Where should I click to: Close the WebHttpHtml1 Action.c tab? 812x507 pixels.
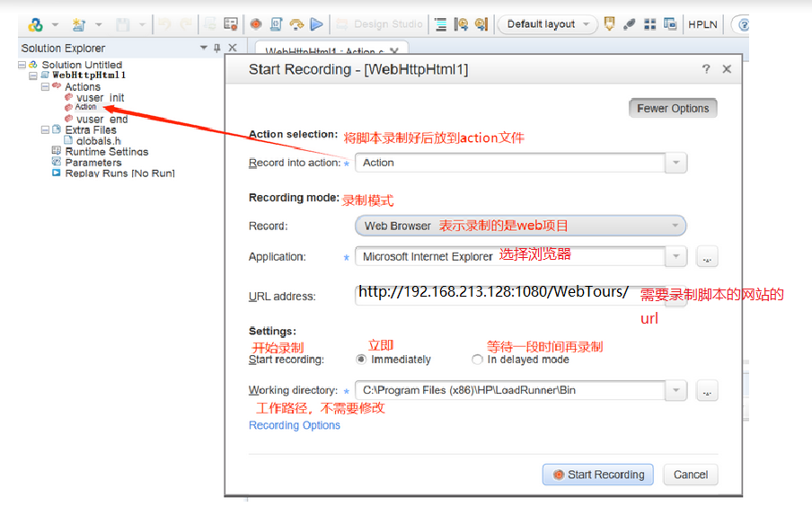click(394, 51)
